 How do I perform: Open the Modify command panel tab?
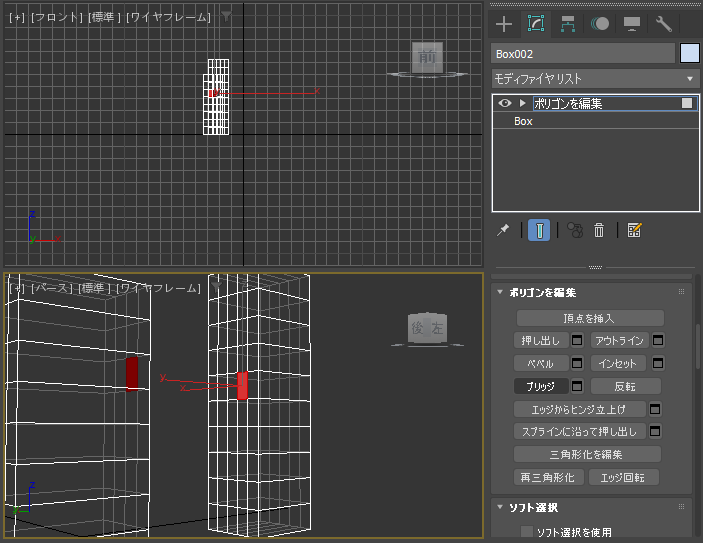(536, 24)
